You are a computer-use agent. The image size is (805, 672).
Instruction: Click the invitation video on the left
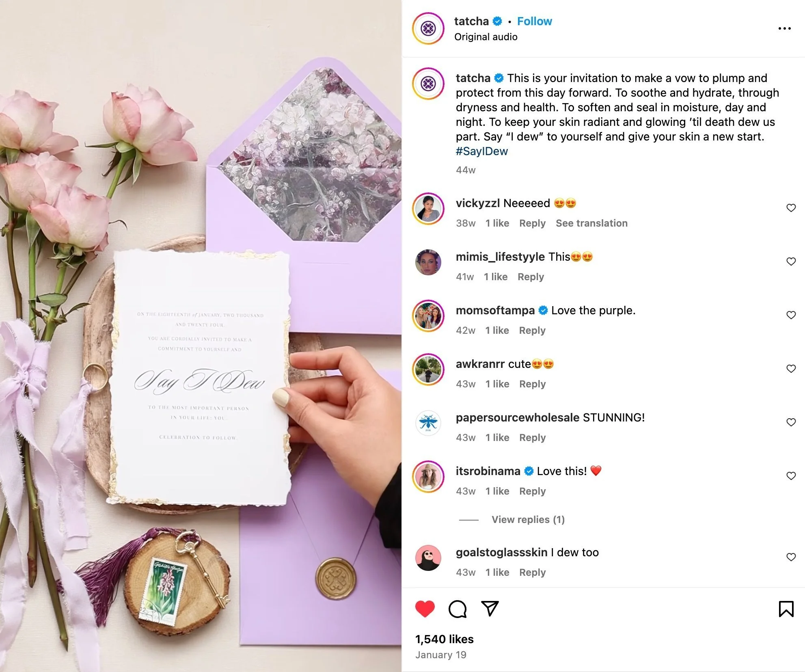pyautogui.click(x=201, y=336)
